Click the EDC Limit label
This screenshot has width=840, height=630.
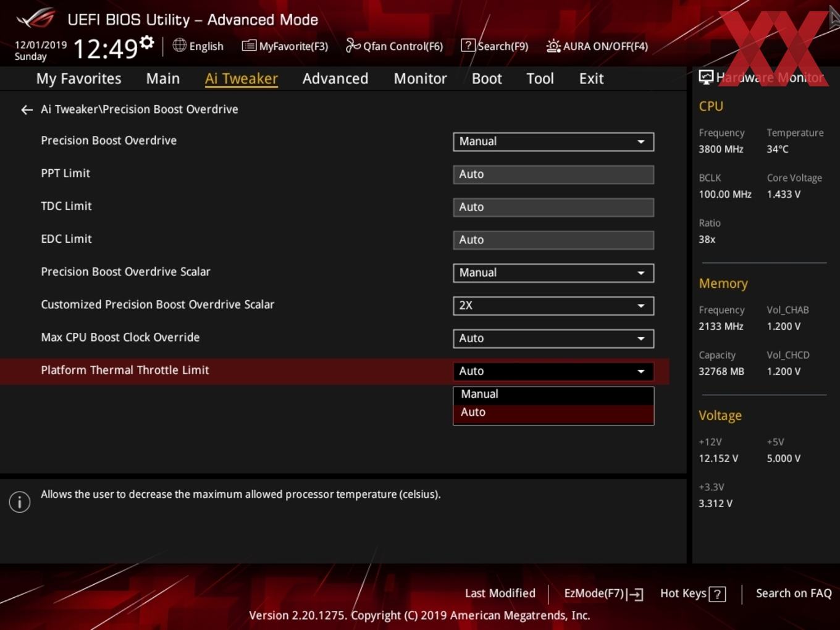point(66,239)
